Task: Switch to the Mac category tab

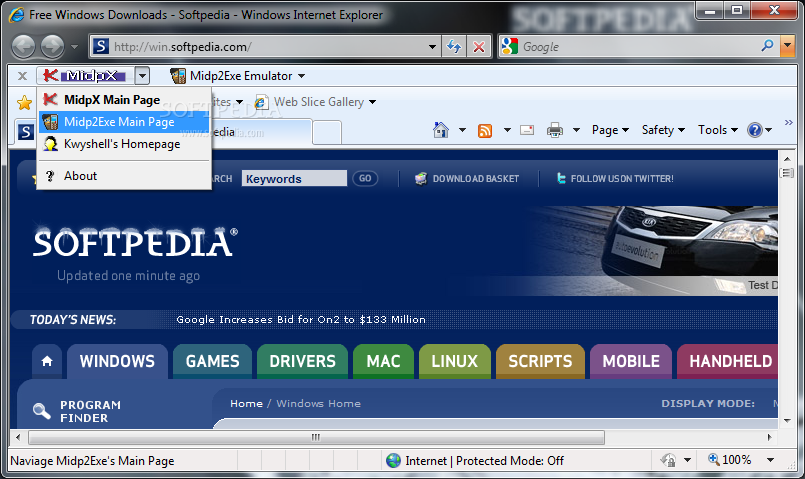Action: click(x=384, y=361)
